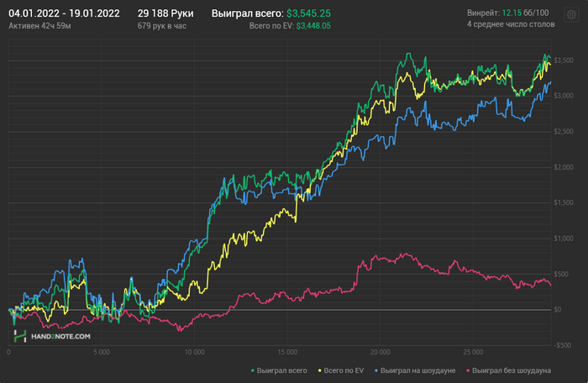Click the $3,500 y-axis label
The height and width of the screenshot is (383, 588).
(564, 60)
